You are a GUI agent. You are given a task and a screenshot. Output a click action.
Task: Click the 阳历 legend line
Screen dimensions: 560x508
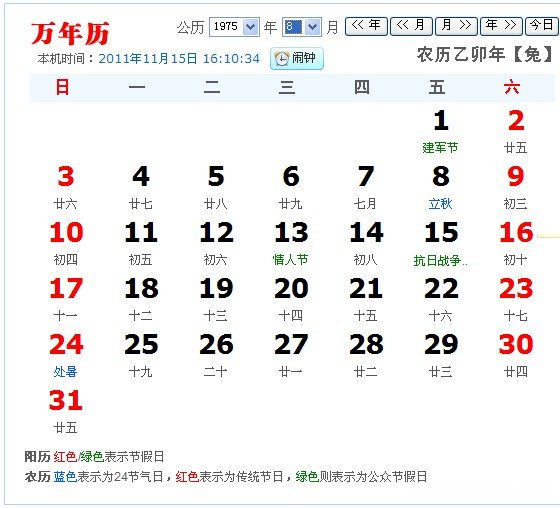94,457
